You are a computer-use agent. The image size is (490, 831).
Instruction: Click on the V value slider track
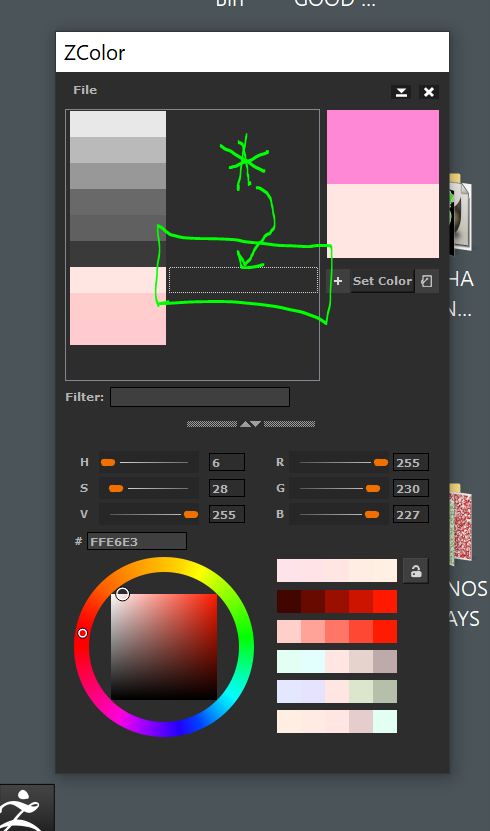(x=149, y=514)
